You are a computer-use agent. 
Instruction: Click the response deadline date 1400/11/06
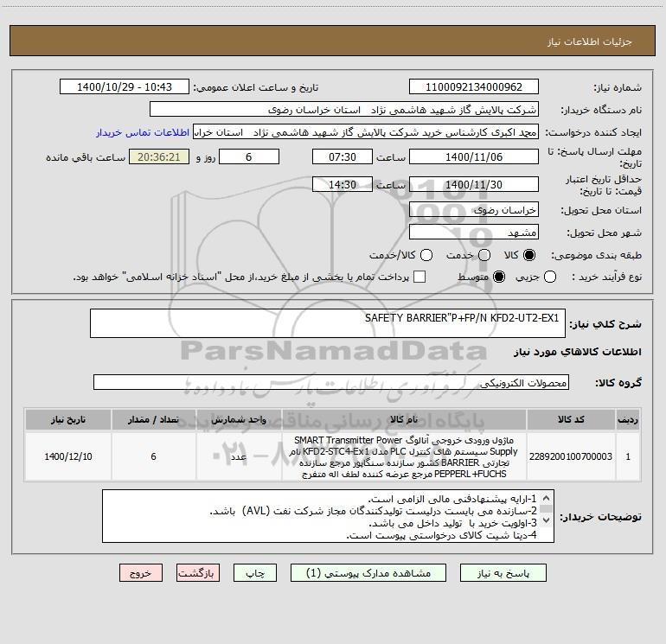pos(474,156)
